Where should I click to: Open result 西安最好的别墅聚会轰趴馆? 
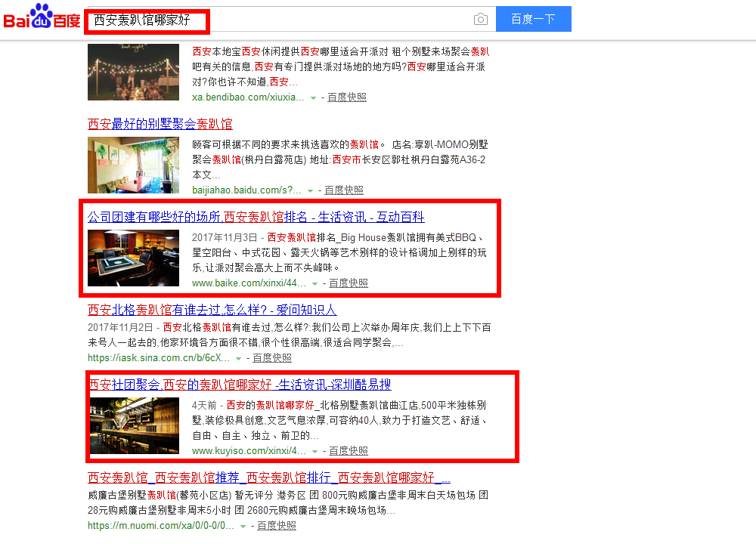pos(160,124)
